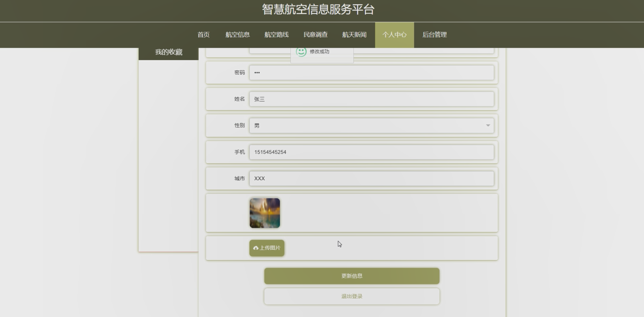
Task: Go to 航空信息 menu
Action: pyautogui.click(x=237, y=35)
